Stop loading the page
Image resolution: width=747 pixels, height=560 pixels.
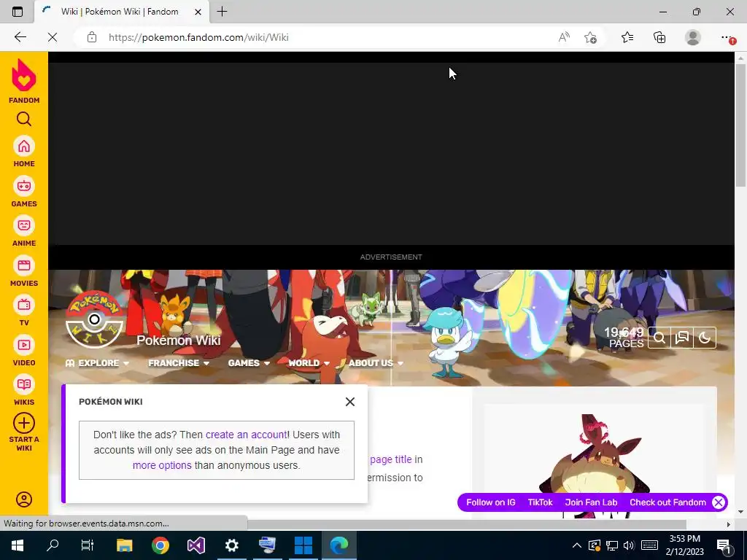(53, 37)
